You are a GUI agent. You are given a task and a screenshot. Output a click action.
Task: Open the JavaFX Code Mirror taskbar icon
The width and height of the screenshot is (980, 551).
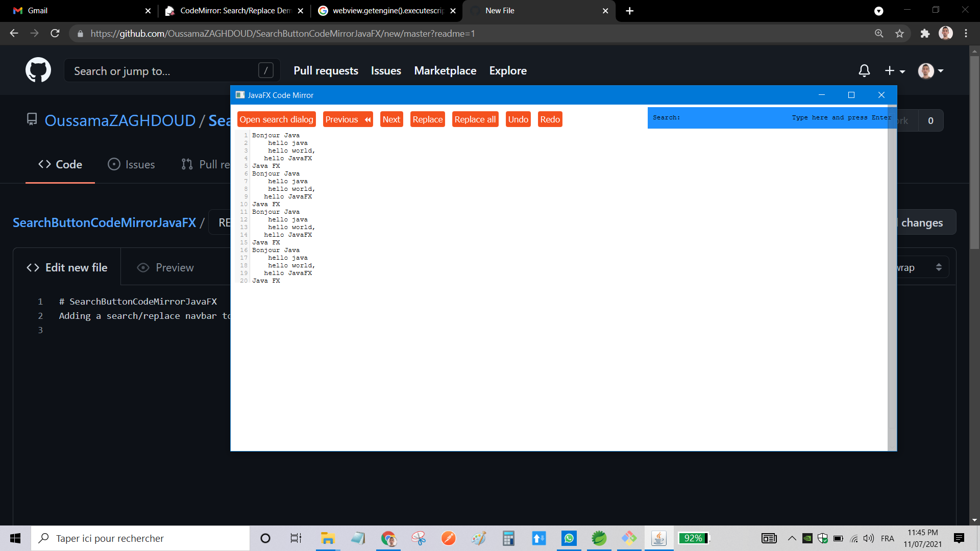pos(659,538)
